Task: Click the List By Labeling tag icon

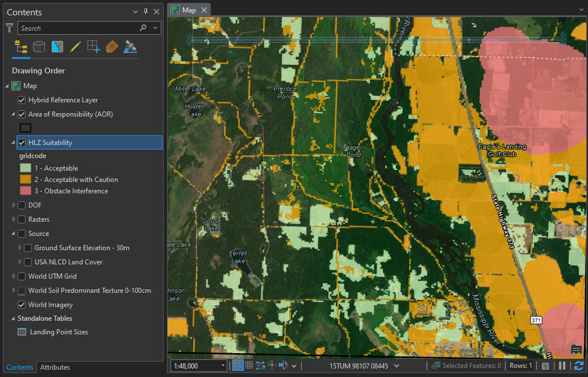Action: pos(111,47)
